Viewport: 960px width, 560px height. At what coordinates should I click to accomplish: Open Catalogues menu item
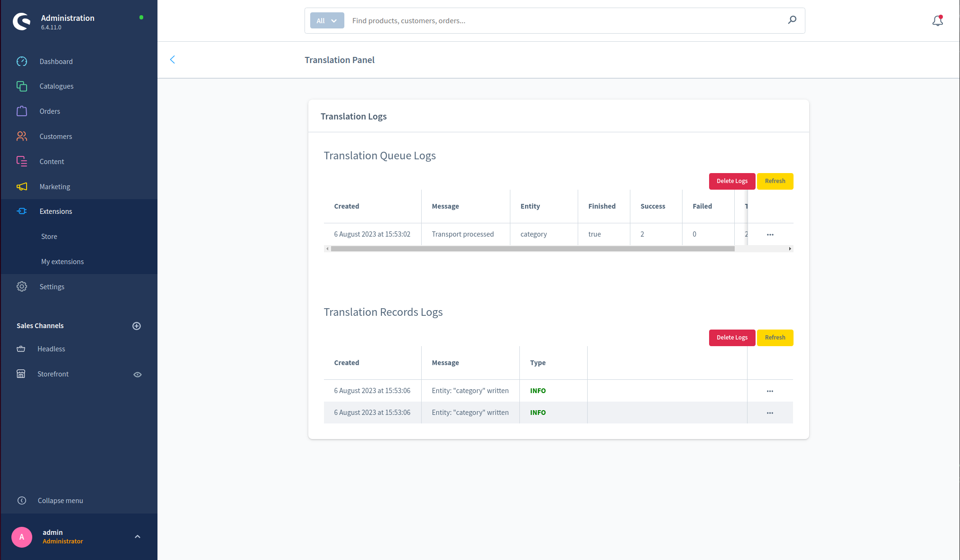pyautogui.click(x=56, y=86)
